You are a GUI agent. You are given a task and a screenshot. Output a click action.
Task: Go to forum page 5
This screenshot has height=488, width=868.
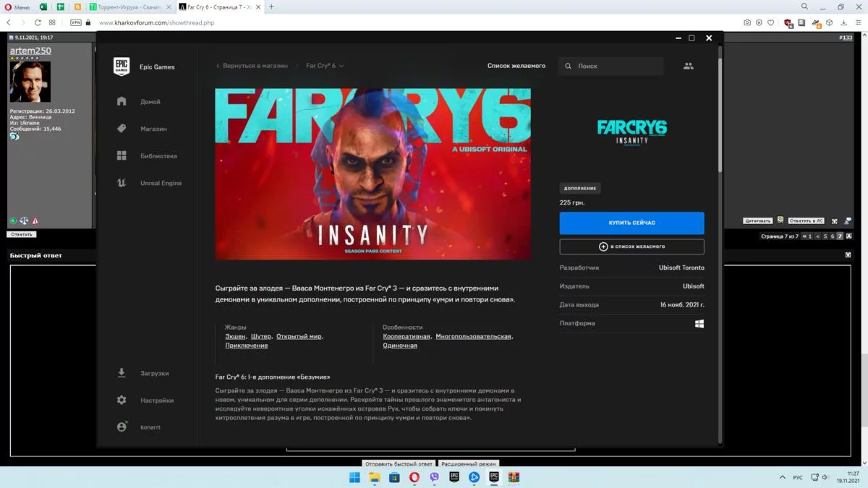[x=825, y=236]
